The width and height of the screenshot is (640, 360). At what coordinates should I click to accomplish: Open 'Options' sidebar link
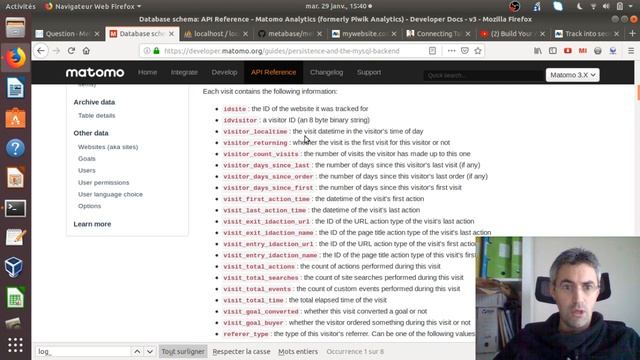coord(90,206)
